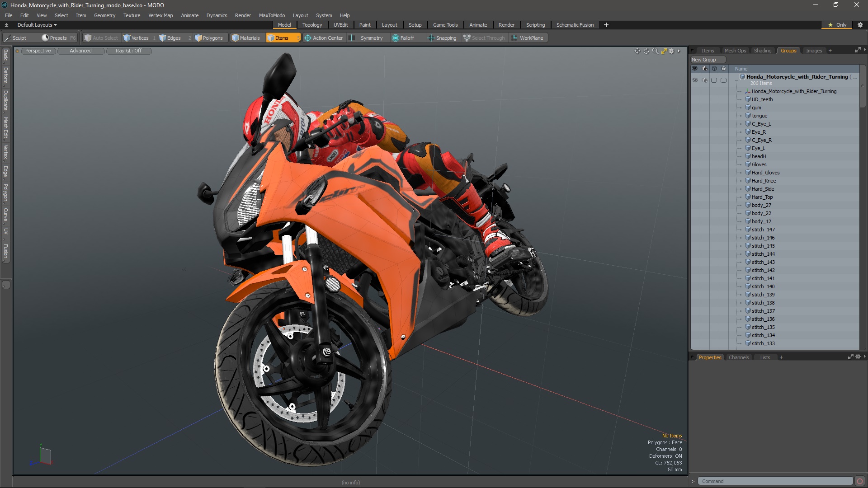Open the Geometry menu
868x488 pixels.
pos(104,15)
